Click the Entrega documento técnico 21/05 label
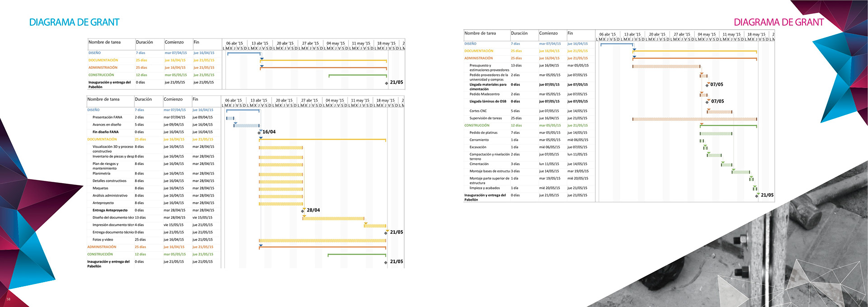The height and width of the screenshot is (307, 868). coord(396,232)
